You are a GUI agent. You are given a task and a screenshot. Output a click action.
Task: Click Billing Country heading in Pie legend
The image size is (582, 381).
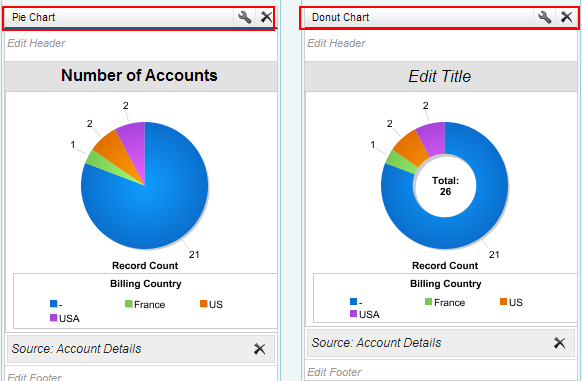(146, 284)
